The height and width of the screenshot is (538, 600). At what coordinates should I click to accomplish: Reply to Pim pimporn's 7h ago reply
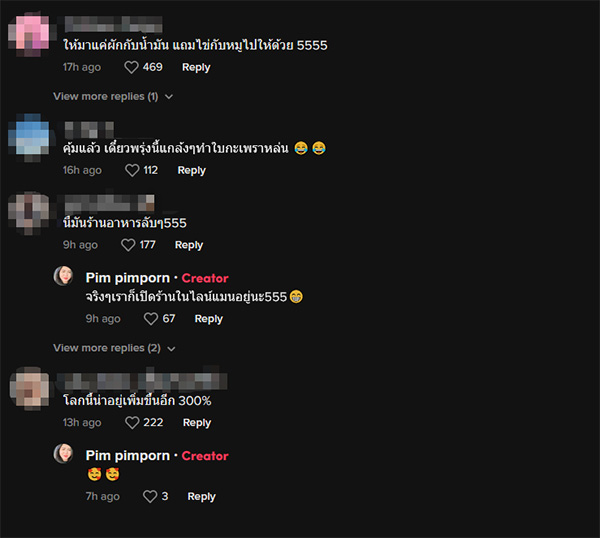[201, 496]
